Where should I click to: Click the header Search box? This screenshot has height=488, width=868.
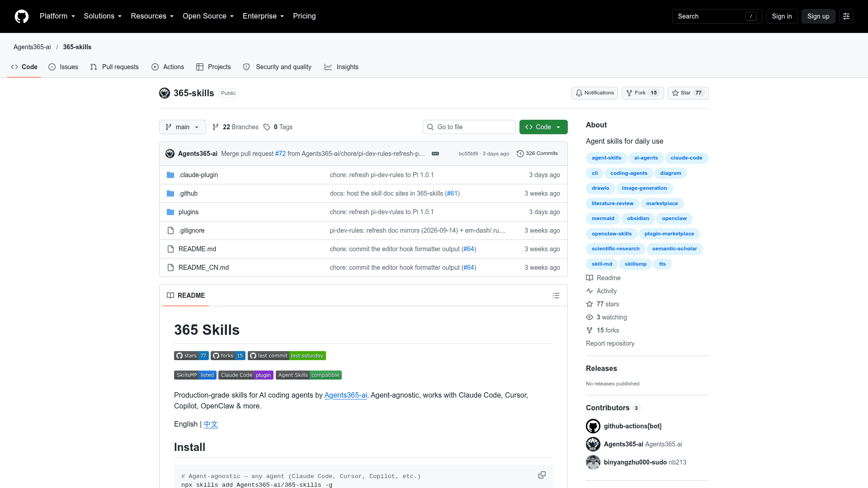717,16
